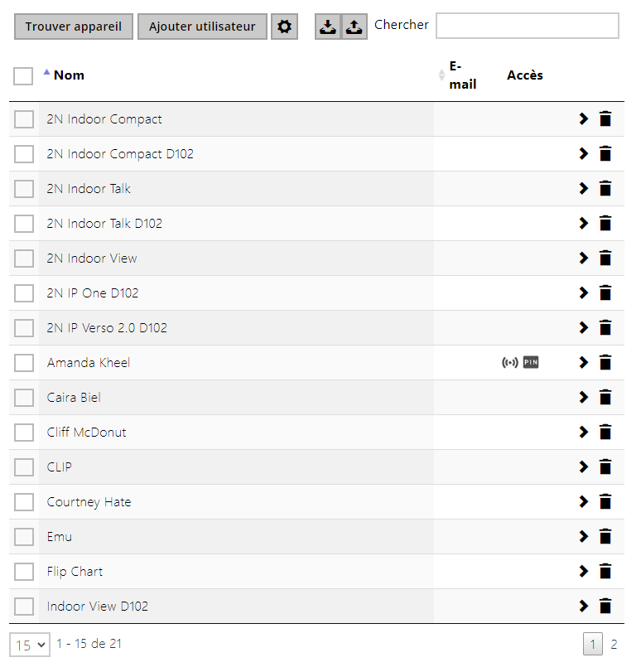Click the PIN access icon for Amanda Kheel
Viewport: 641px width, 672px height.
point(531,362)
